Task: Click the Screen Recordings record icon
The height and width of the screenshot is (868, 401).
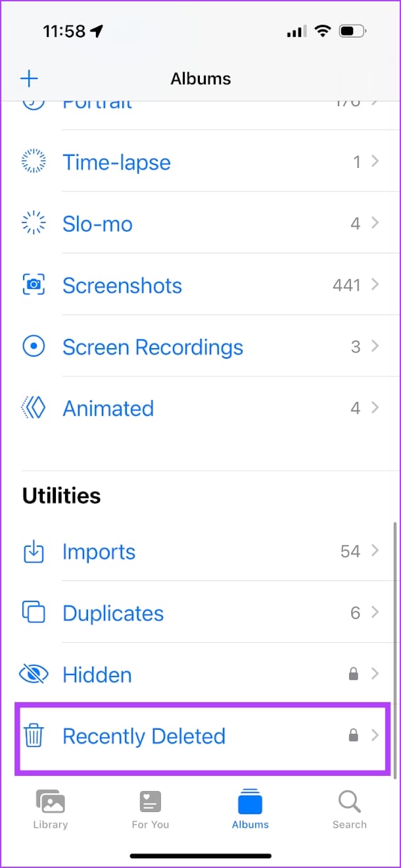Action: pos(34,346)
